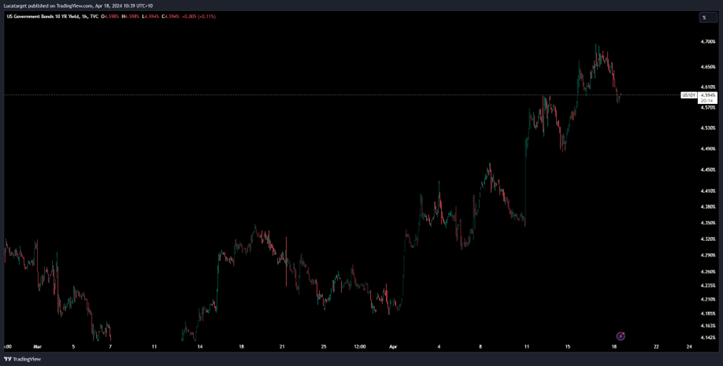Click the 12:00 label on time axis
The width and height of the screenshot is (723, 366).
point(360,346)
